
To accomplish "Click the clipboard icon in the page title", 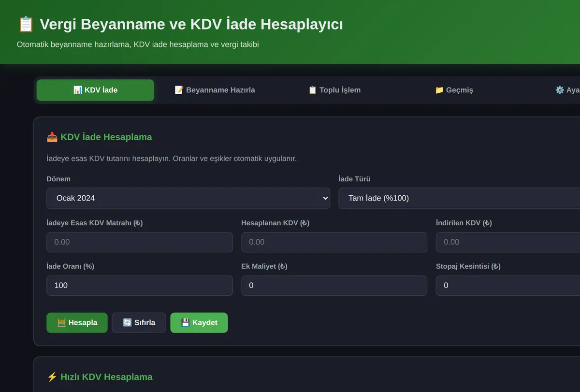I will pyautogui.click(x=26, y=24).
